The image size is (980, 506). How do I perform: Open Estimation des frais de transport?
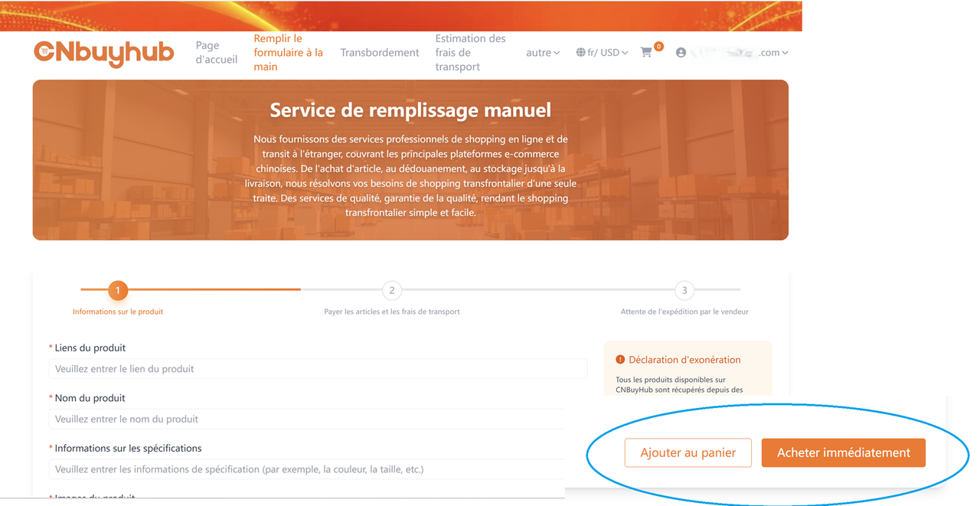pos(470,53)
